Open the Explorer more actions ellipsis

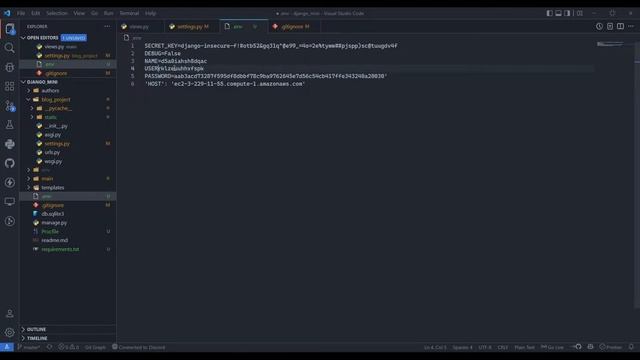click(x=107, y=27)
